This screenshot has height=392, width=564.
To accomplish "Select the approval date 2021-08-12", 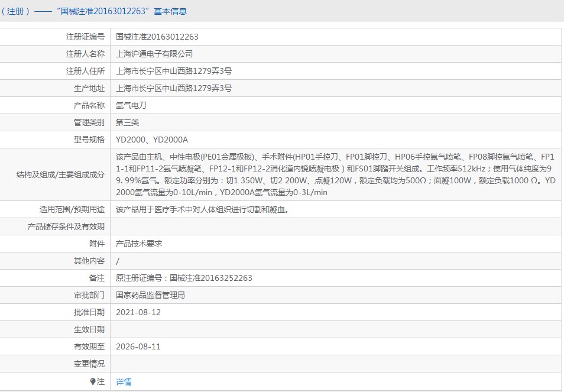I will [x=138, y=312].
